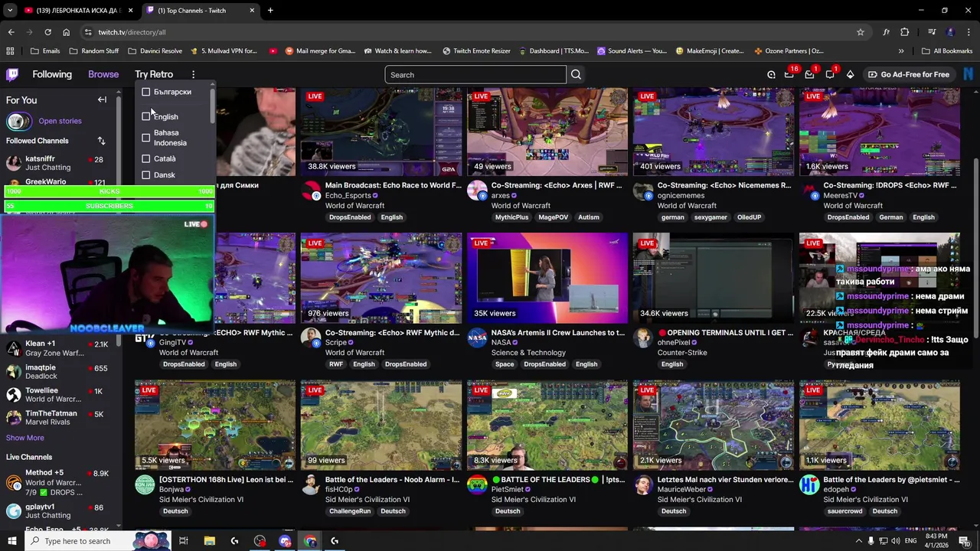The width and height of the screenshot is (980, 551).
Task: Open Echo_Esports channel link
Action: 348,195
